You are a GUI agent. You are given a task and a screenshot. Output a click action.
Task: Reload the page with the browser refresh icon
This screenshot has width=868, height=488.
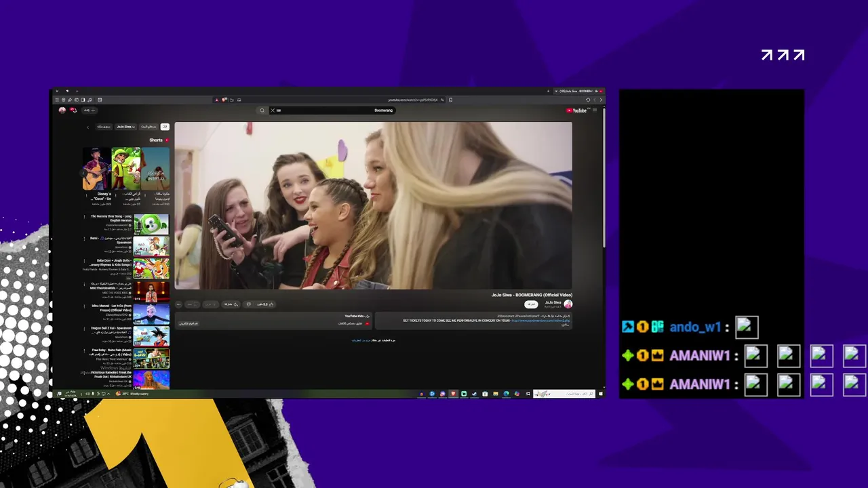[x=588, y=100]
